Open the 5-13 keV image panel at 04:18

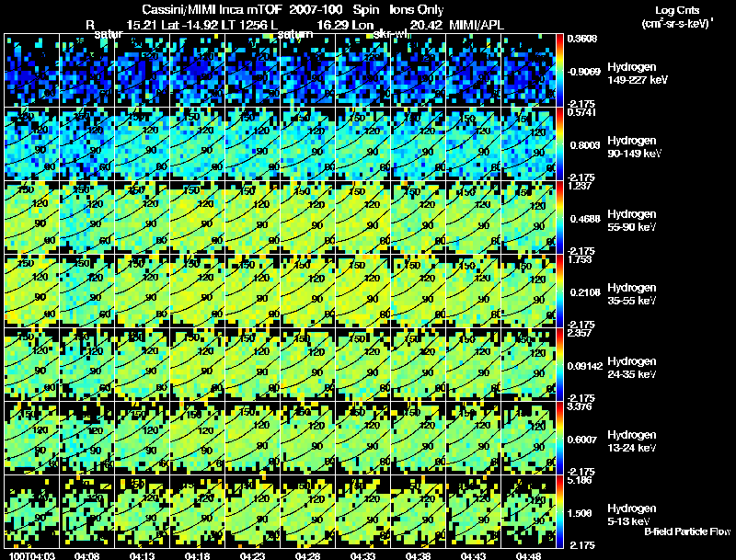tap(197, 512)
